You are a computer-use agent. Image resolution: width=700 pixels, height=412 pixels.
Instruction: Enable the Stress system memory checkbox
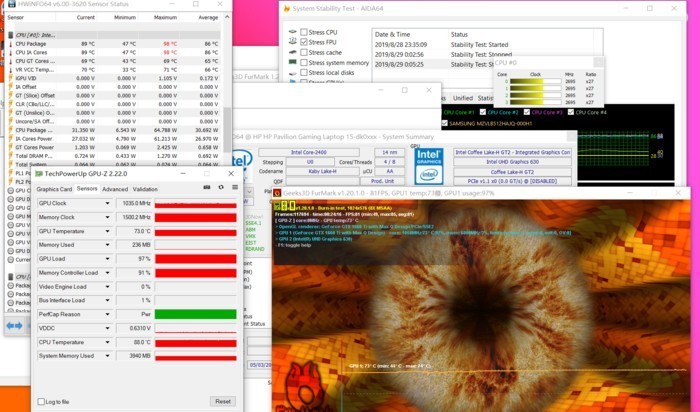pos(304,62)
